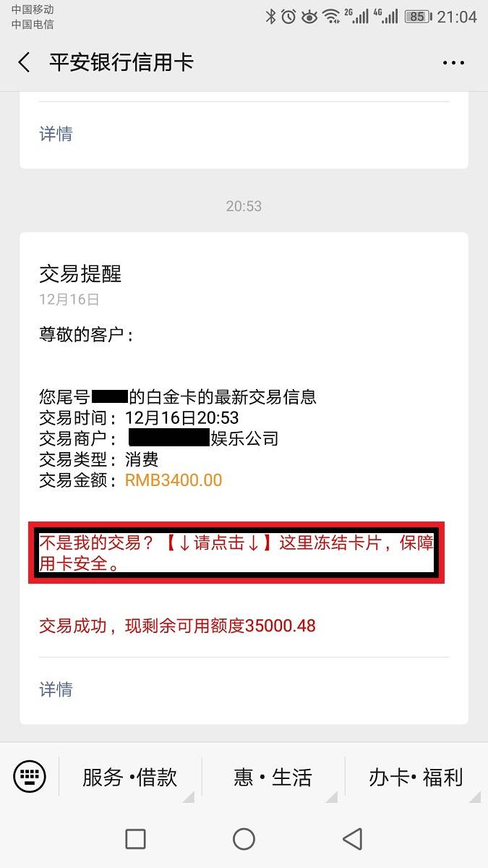Open the 交易提醒 message title
Image resolution: width=488 pixels, height=868 pixels.
coord(80,273)
